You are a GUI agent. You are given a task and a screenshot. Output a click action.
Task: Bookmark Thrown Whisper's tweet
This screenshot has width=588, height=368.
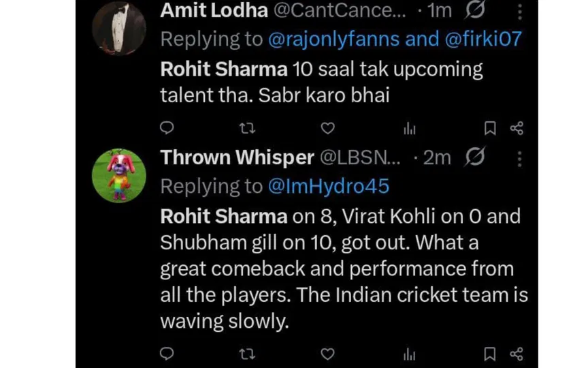pos(490,354)
